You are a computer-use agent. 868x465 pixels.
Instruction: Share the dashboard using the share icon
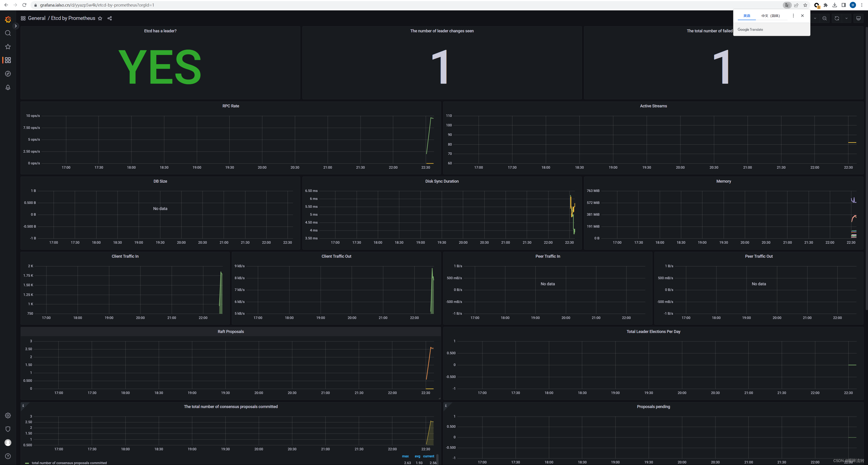tap(109, 19)
